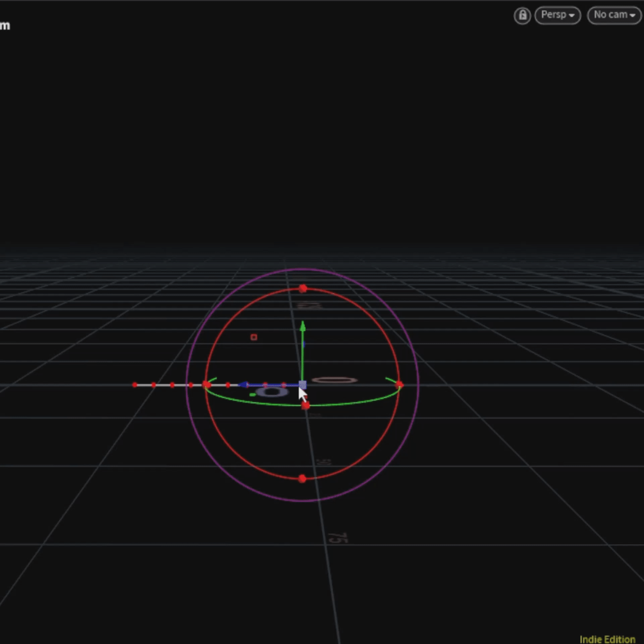644x644 pixels.
Task: Toggle the lock camera to view icon
Action: (x=522, y=15)
